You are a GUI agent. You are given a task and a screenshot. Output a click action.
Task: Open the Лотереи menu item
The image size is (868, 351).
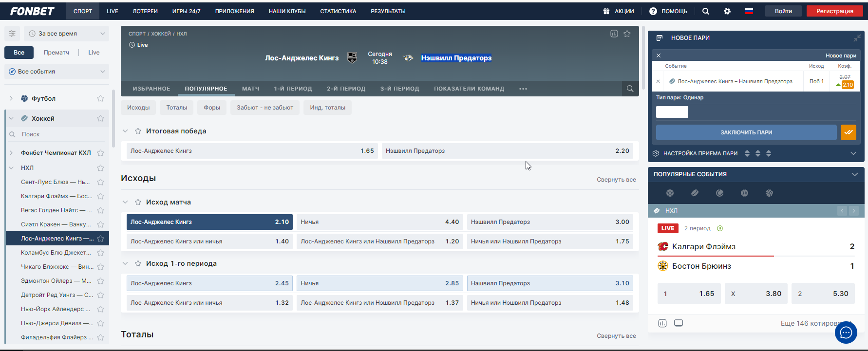(x=145, y=11)
